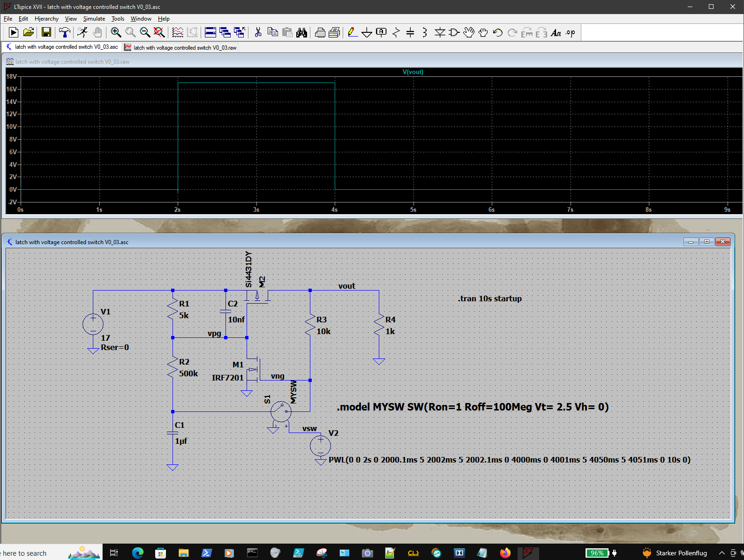Switch to the V0_03.raw waveform tab
The width and height of the screenshot is (744, 560).
pos(180,47)
